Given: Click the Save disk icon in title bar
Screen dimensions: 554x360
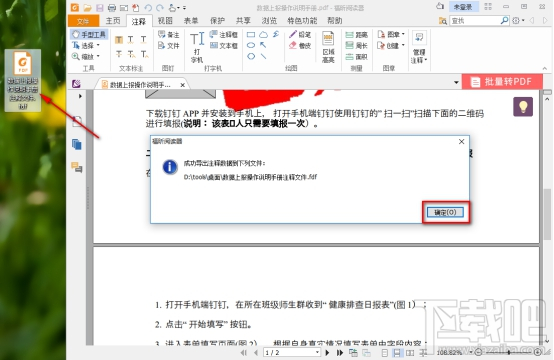Looking at the screenshot, I should pyautogui.click(x=99, y=7).
